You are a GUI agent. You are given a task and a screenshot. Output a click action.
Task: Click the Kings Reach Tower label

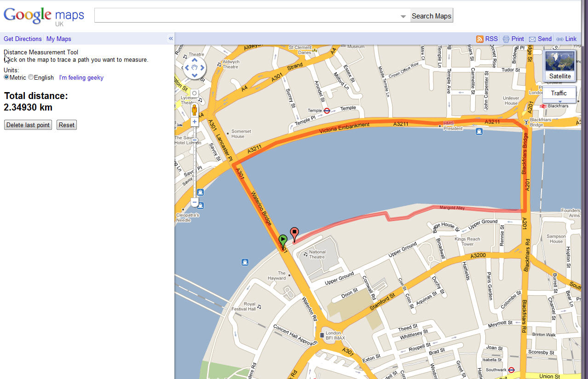(467, 241)
